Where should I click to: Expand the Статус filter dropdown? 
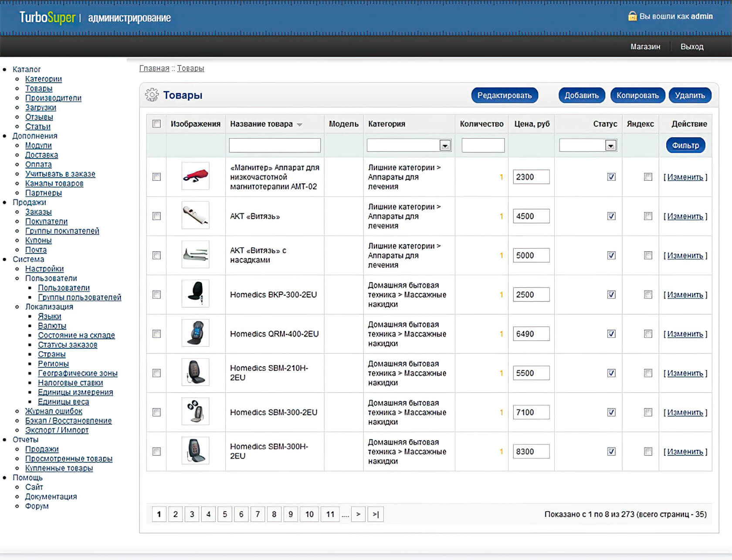click(610, 145)
